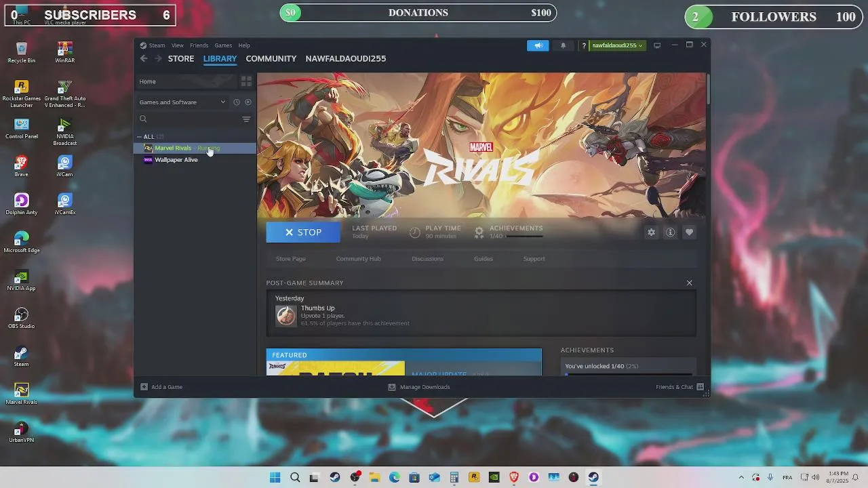Open NVIDIA Broadcast desktop icon
The width and height of the screenshot is (868, 488).
click(x=65, y=132)
